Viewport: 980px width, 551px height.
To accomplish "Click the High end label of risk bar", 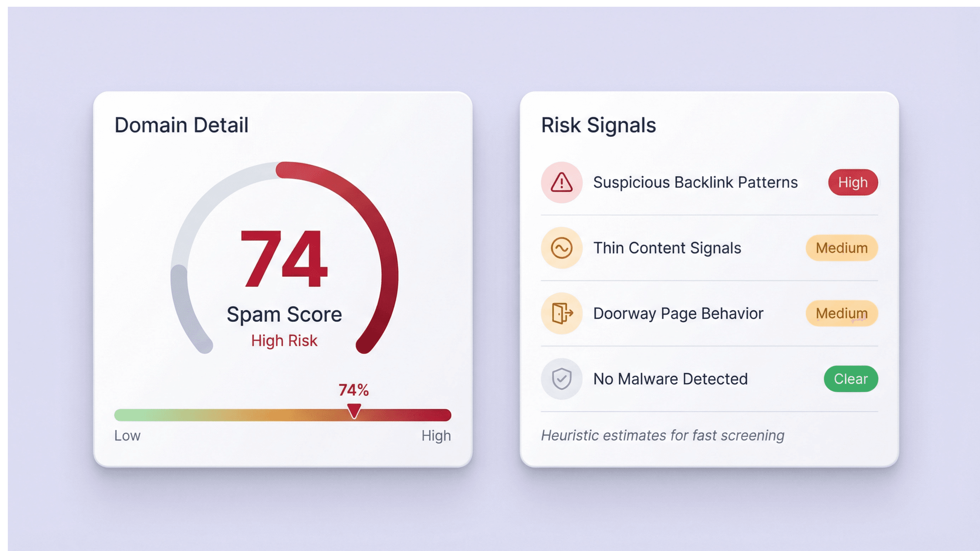I will coord(436,436).
